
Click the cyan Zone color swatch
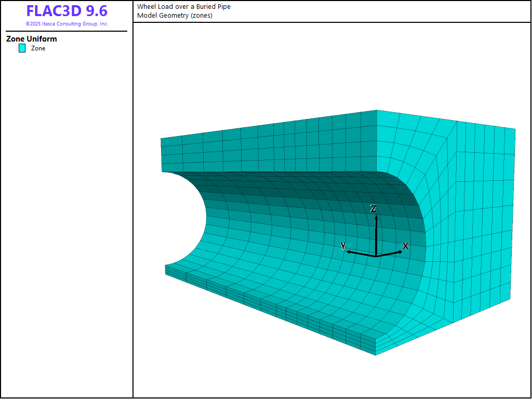[x=22, y=48]
